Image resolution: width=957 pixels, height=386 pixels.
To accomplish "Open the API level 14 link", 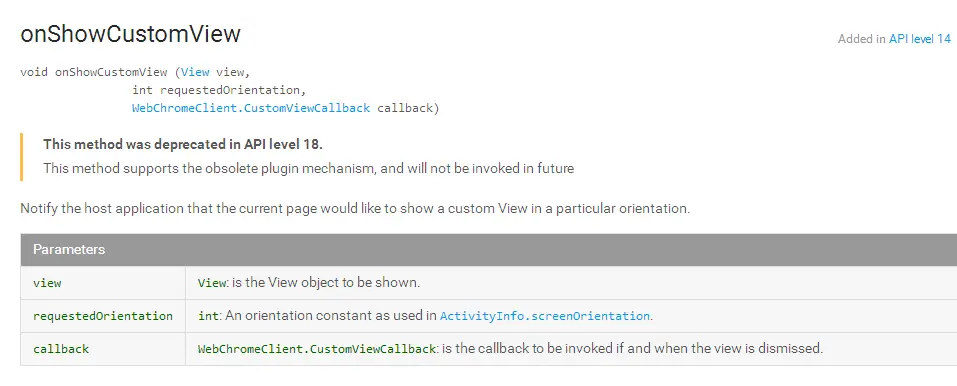I will pos(919,38).
